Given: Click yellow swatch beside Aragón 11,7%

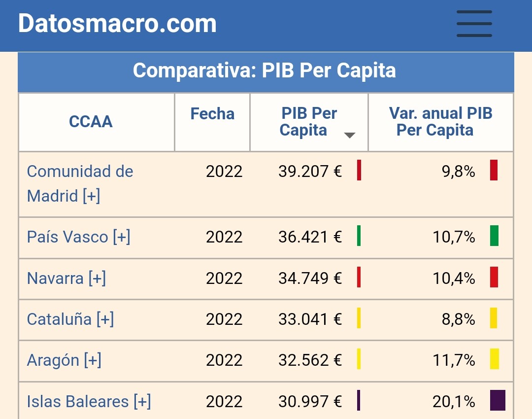Looking at the screenshot, I should pos(495,359).
